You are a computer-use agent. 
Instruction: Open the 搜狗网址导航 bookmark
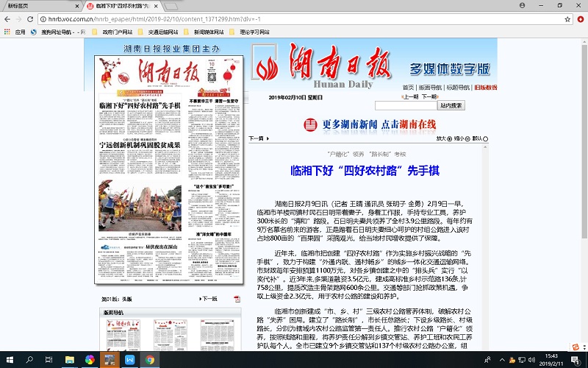(59, 32)
